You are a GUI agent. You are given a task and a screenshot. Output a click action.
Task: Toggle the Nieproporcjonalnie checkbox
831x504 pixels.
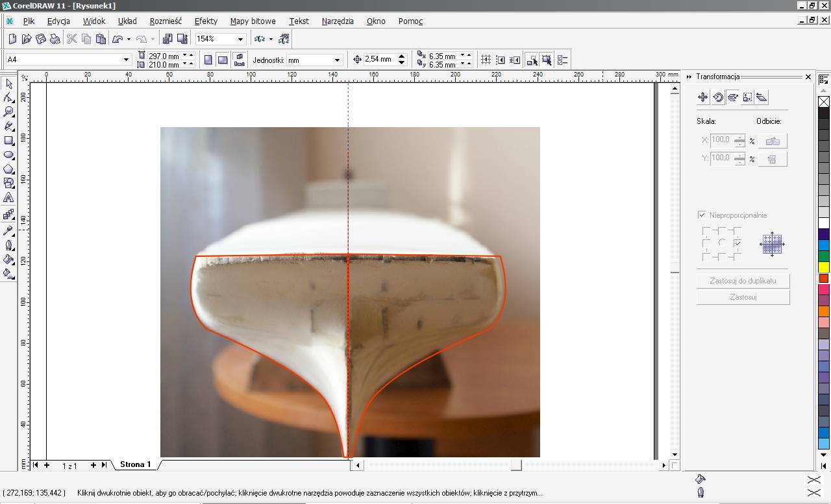(x=701, y=215)
